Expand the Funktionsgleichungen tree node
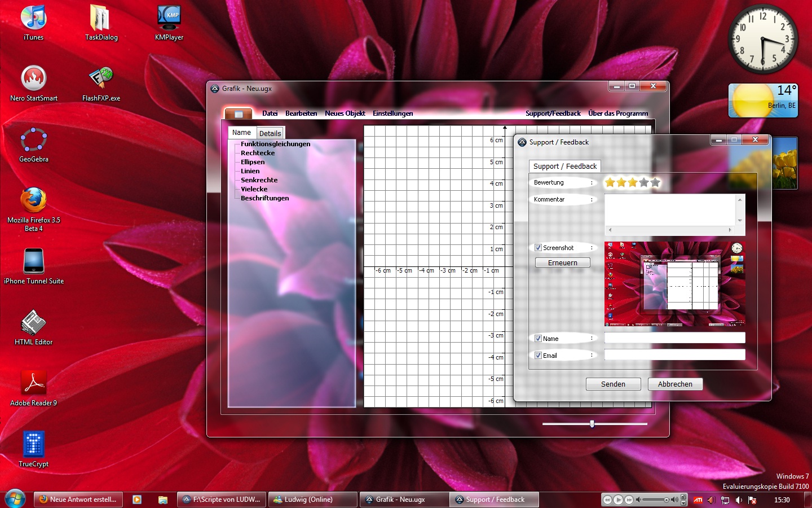Viewport: 812px width, 508px height. 275,144
